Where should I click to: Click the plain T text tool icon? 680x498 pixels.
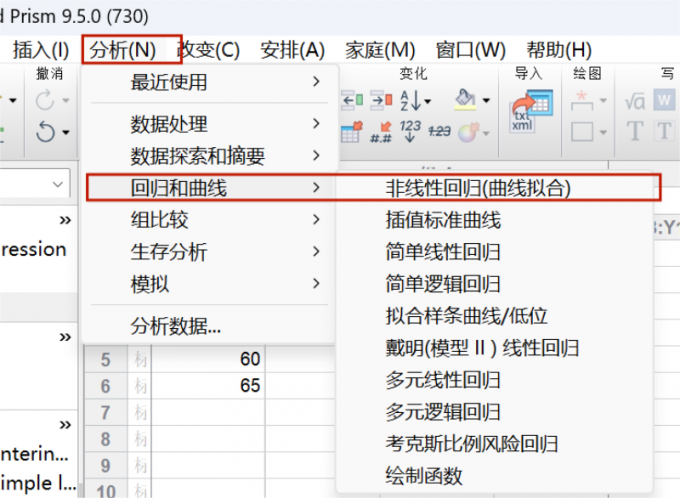pos(635,131)
